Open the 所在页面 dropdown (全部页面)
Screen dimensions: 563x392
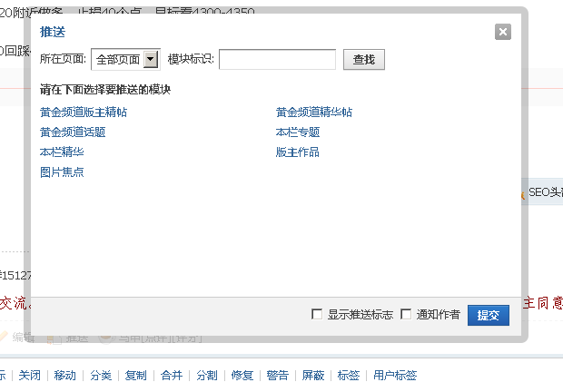click(x=125, y=59)
